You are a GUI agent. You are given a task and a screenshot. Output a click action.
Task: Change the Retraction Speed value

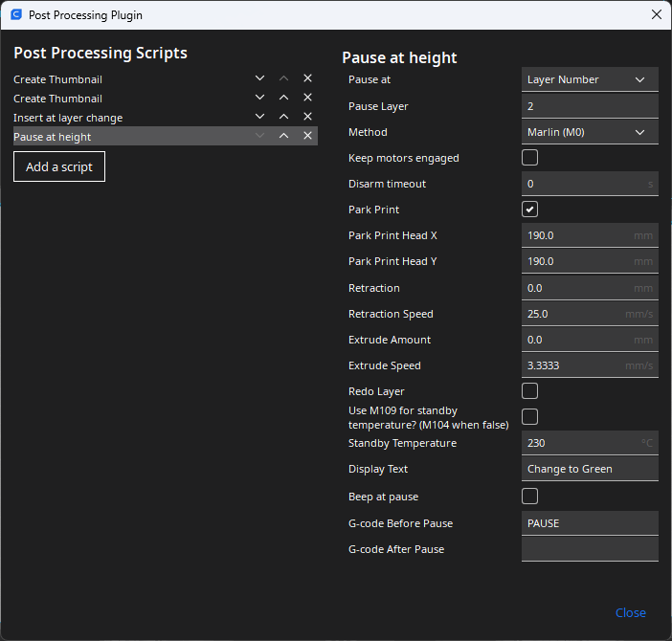pos(590,314)
